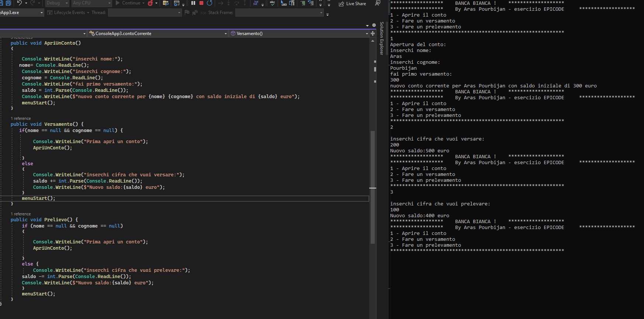Click the Live Share button

click(353, 4)
